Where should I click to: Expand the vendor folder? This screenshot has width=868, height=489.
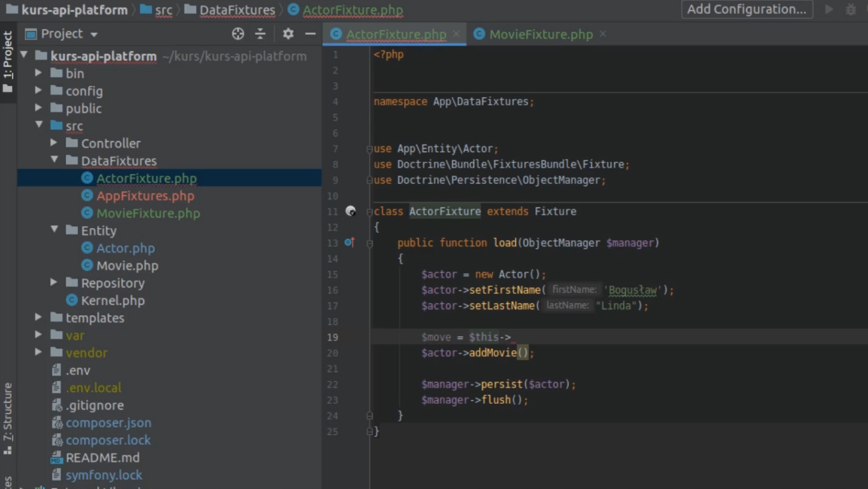38,353
